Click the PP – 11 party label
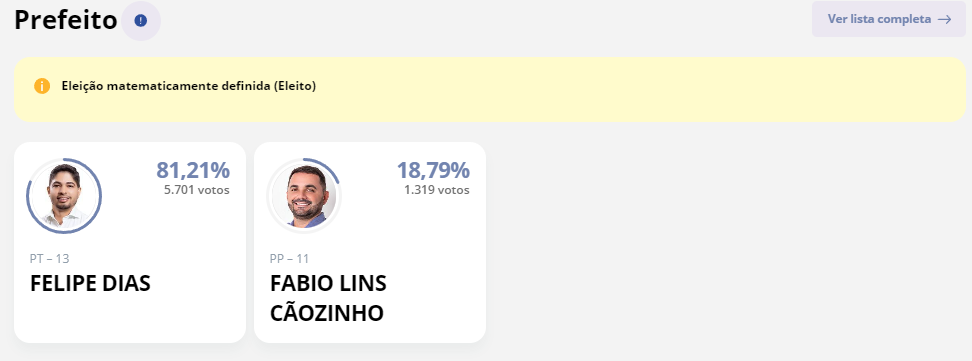972x361 pixels. point(289,259)
